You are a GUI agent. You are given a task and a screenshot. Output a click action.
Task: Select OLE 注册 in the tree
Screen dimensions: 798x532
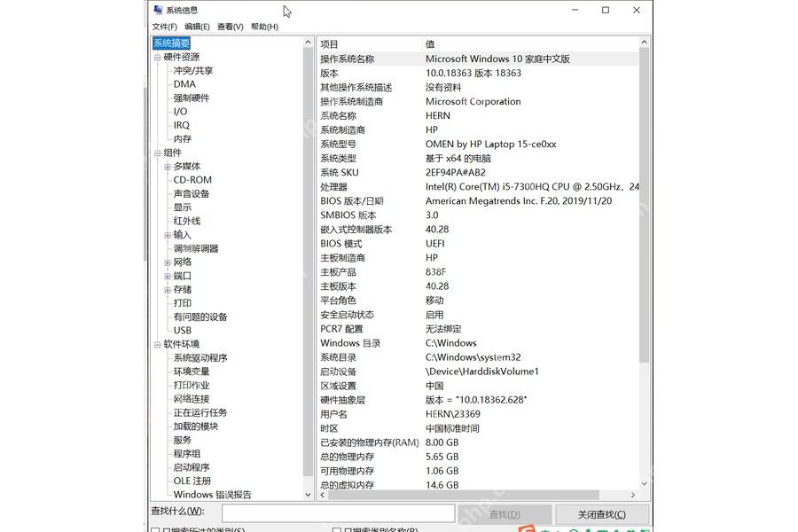[x=192, y=481]
